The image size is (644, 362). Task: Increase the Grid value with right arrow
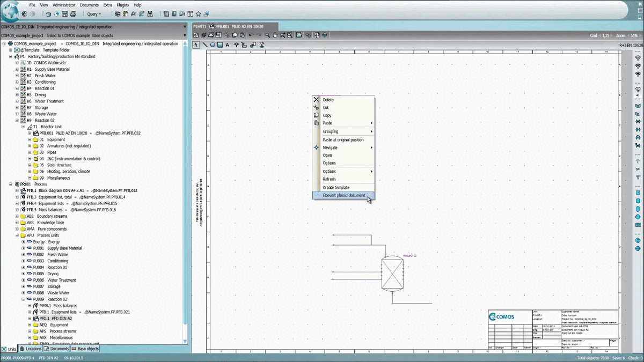[x=612, y=35]
